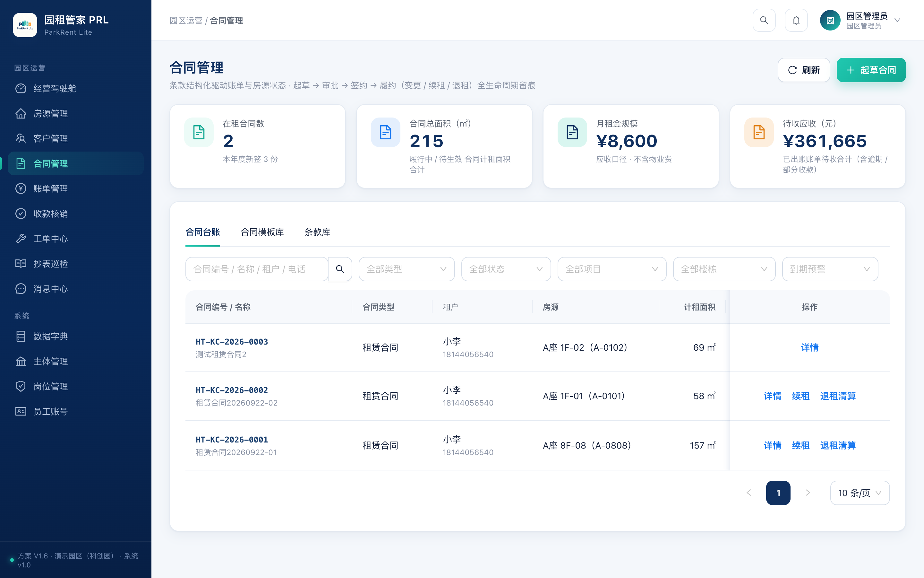Click the 待收应收 card orange icon
Screen dimensions: 924x578
pyautogui.click(x=759, y=132)
